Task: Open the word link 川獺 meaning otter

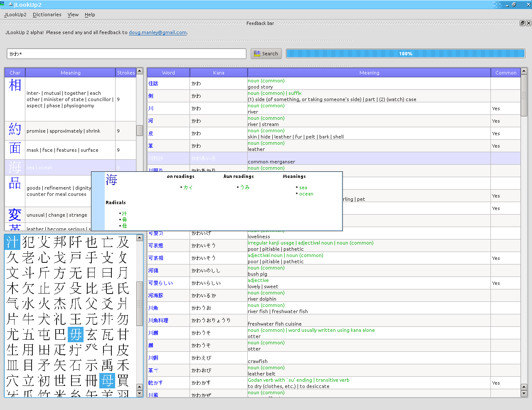Action: (153, 333)
